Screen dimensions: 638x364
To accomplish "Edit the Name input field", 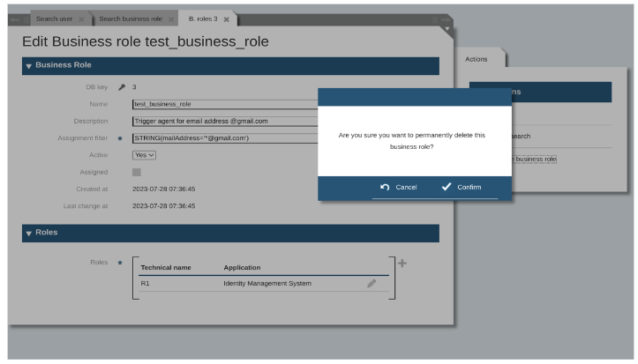I will pos(225,104).
